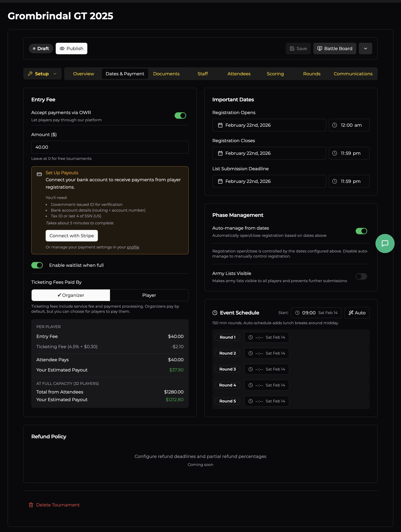401x532 pixels.
Task: Click the clock icon beside 12:00 am
Action: coord(335,125)
